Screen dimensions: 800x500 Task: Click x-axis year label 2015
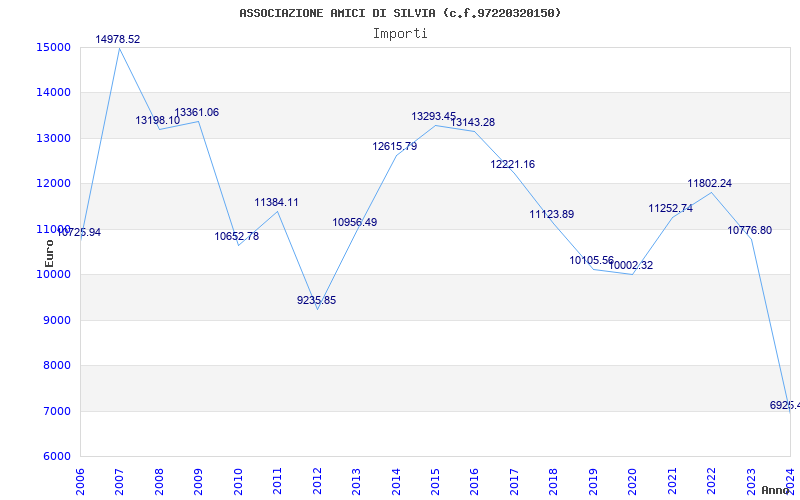pyautogui.click(x=436, y=482)
